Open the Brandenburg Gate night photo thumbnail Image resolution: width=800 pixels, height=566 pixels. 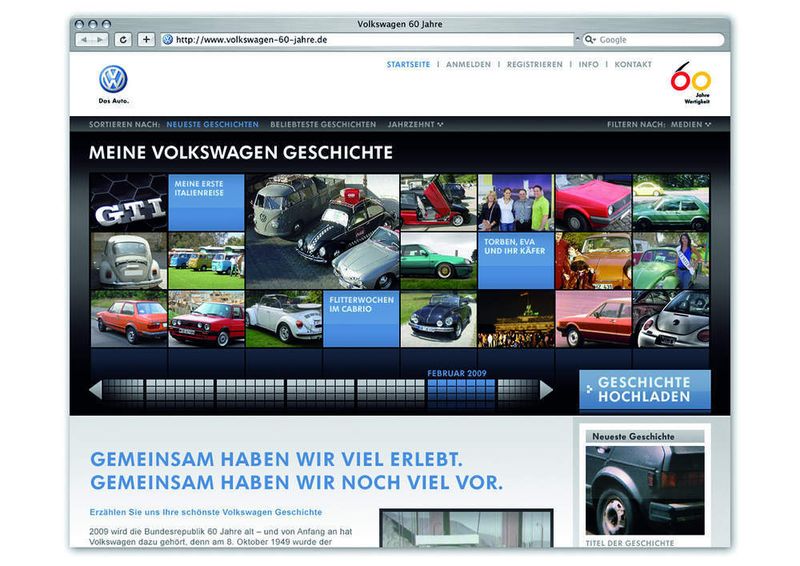[x=516, y=319]
